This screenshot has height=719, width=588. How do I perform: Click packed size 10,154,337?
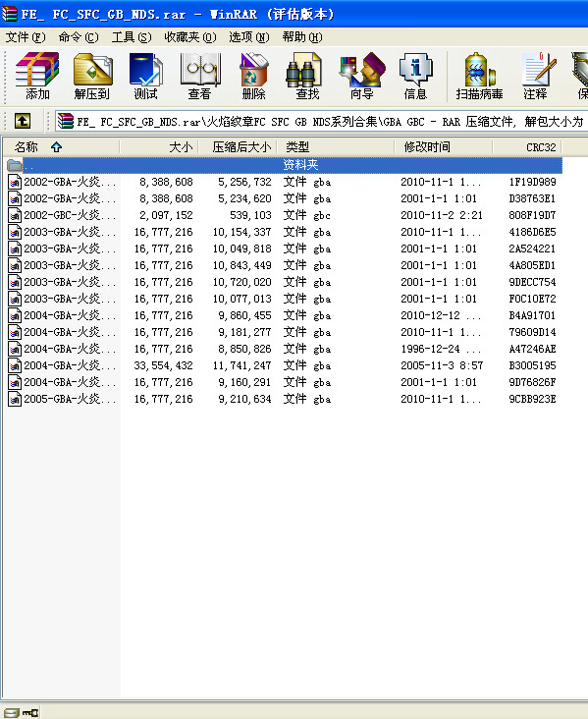(x=242, y=232)
